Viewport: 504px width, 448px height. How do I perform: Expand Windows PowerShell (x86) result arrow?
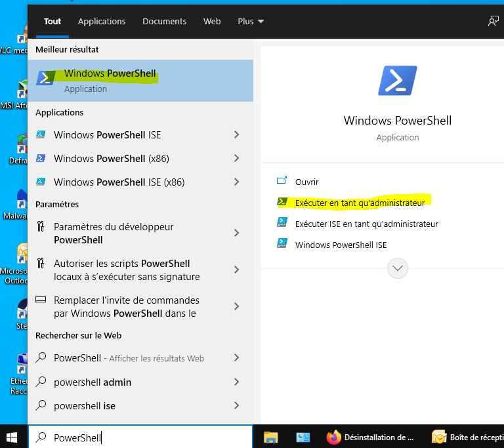[x=236, y=158]
